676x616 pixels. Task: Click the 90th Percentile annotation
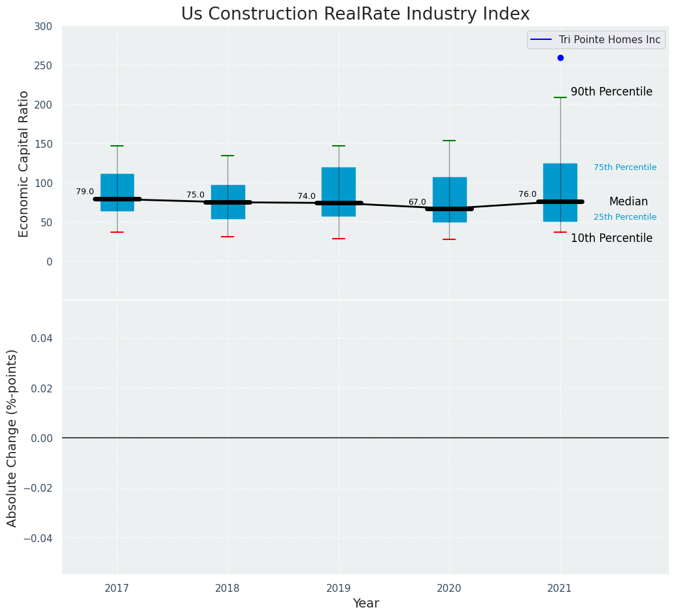611,92
